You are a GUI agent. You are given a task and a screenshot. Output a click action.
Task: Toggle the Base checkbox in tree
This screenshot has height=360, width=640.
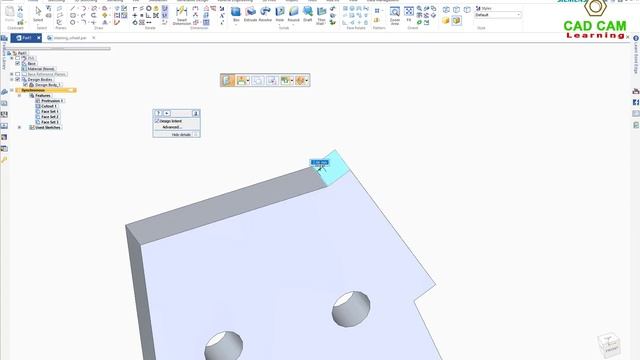pyautogui.click(x=18, y=64)
